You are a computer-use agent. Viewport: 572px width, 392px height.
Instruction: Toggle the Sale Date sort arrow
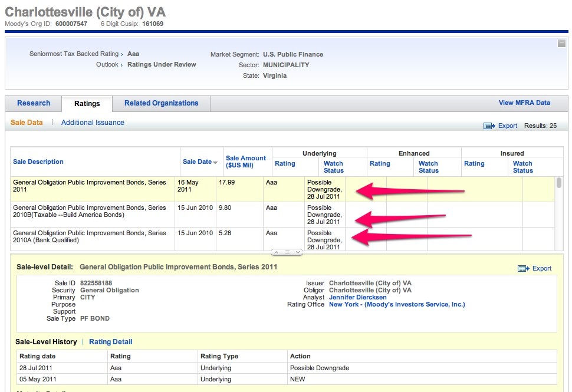click(x=215, y=162)
